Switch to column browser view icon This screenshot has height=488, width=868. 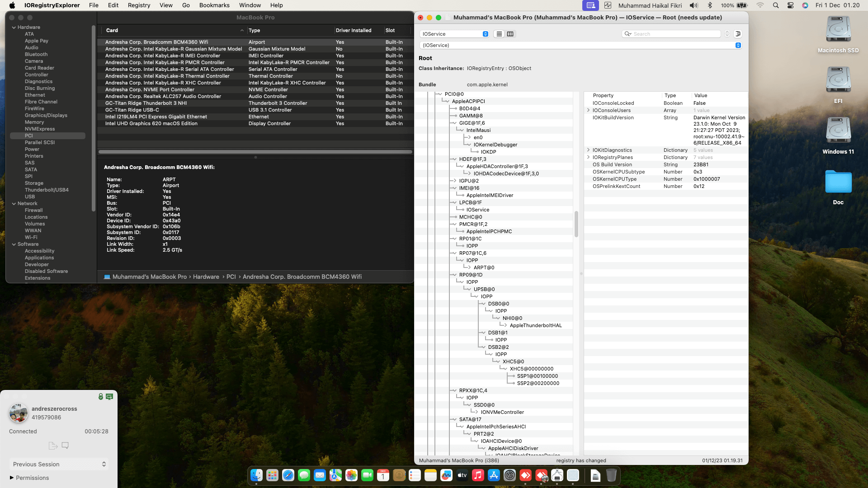click(x=510, y=34)
